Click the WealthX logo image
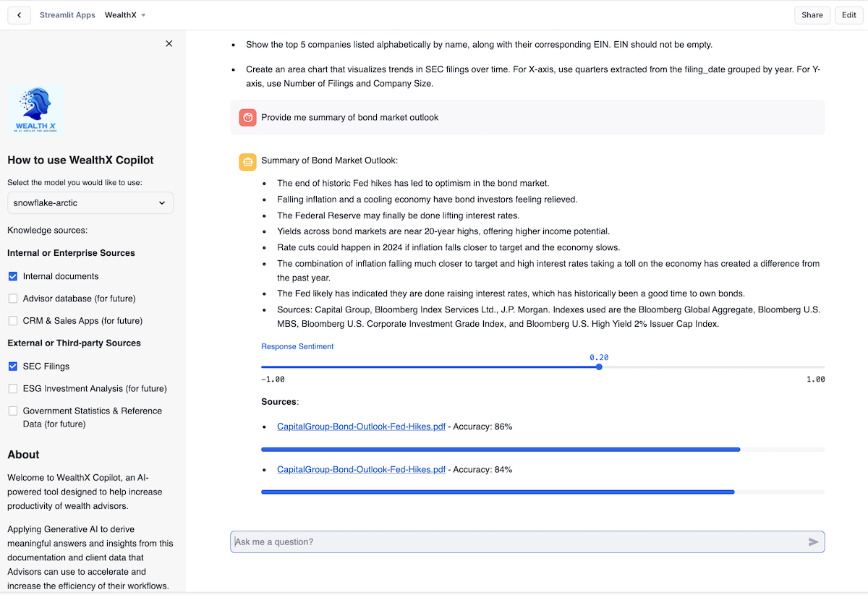 tap(36, 110)
